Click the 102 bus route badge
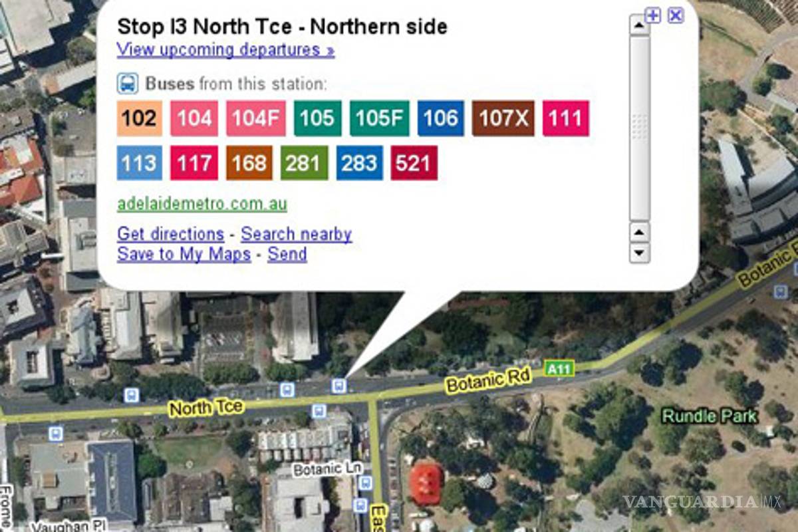Image resolution: width=798 pixels, height=532 pixels. 140,119
